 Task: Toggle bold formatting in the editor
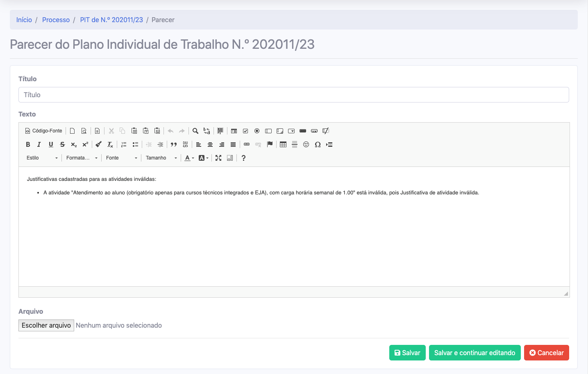[28, 144]
